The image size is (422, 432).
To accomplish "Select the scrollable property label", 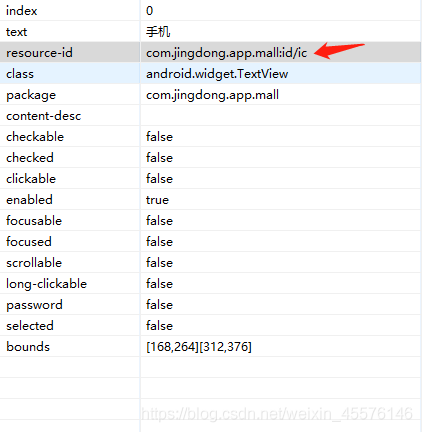I will click(34, 263).
